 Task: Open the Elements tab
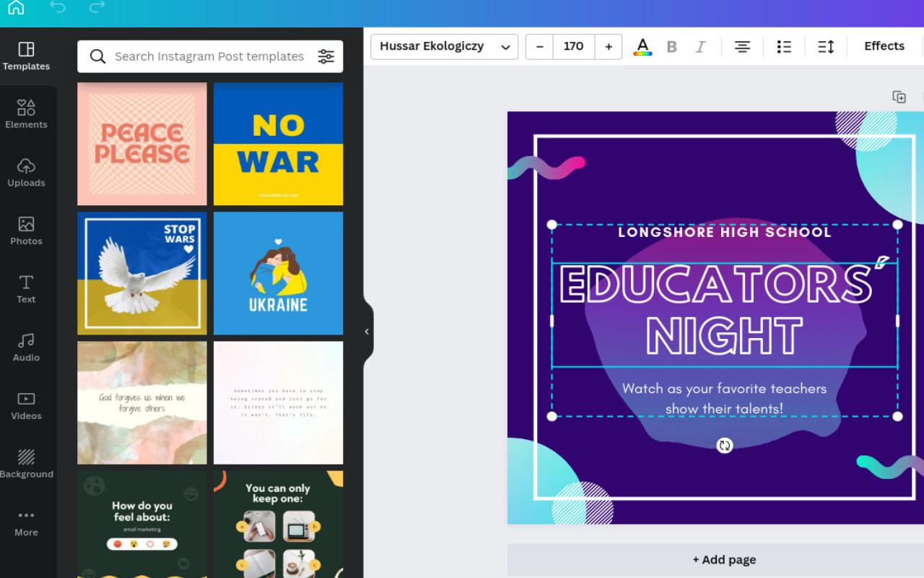(26, 115)
